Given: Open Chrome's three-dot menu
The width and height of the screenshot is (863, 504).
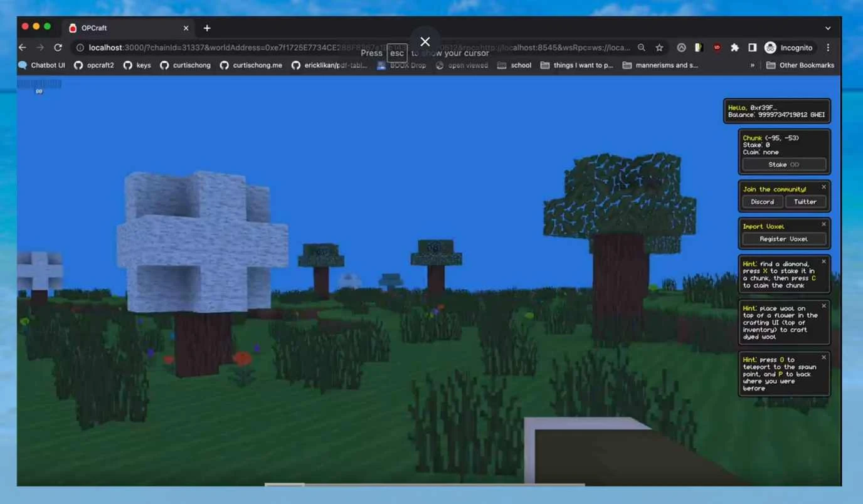Looking at the screenshot, I should point(828,48).
